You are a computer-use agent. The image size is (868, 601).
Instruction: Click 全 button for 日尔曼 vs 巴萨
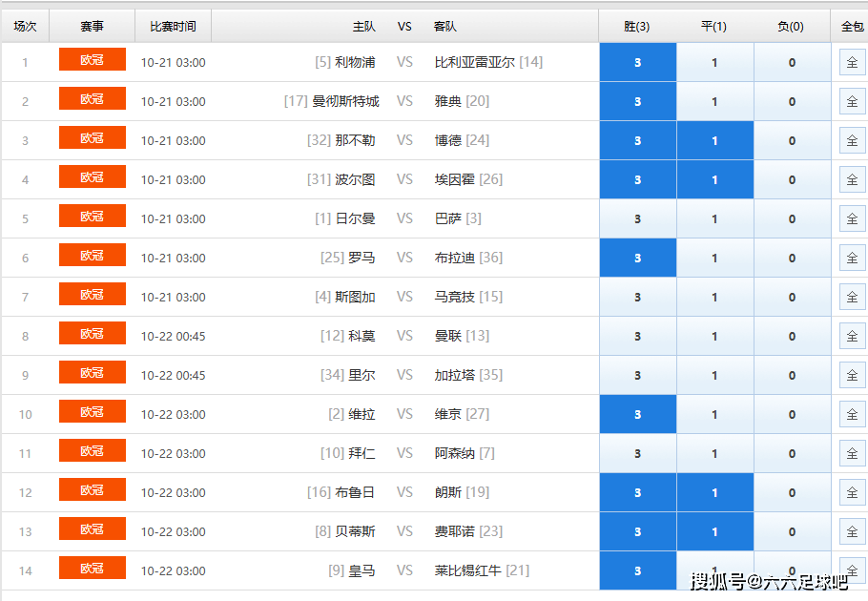853,219
